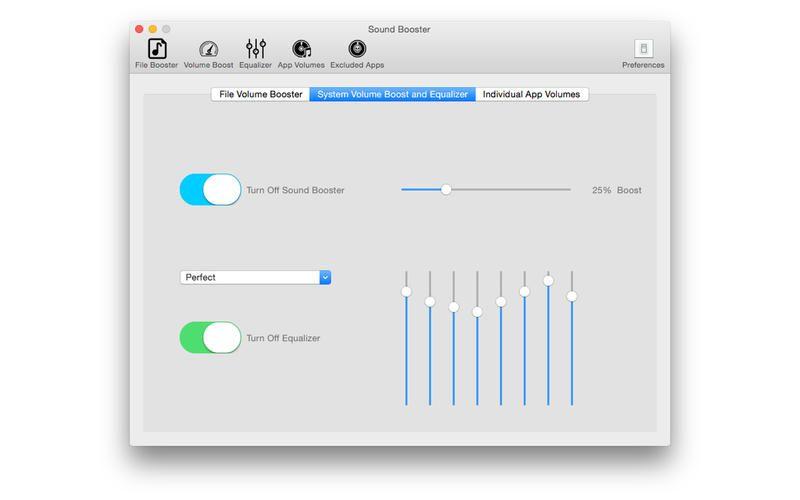
Task: Select the App Volumes toolbar icon
Action: (301, 49)
